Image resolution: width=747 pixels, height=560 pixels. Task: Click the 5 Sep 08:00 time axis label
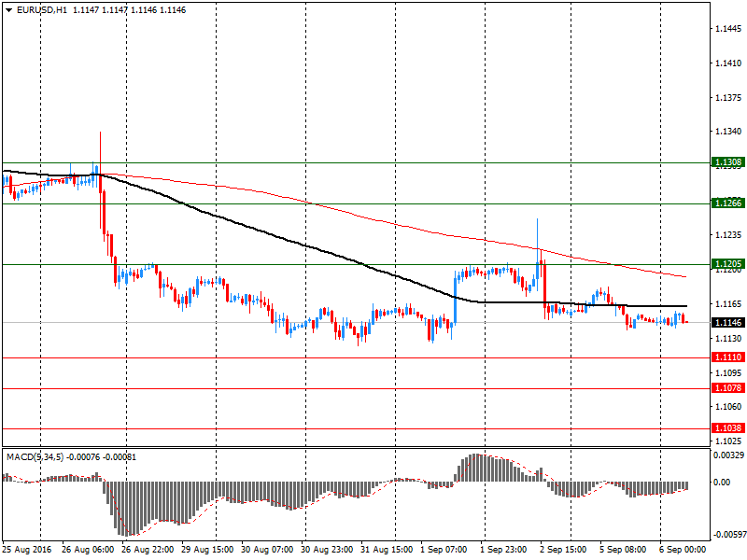(623, 550)
